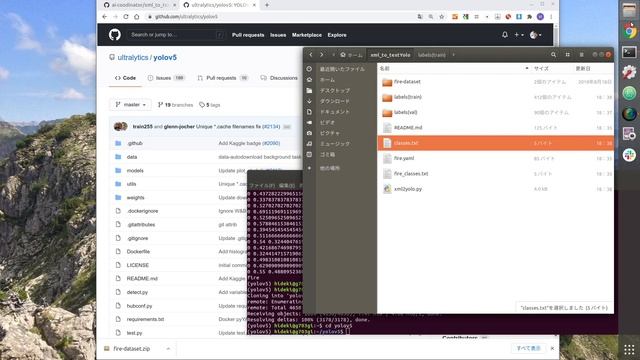Select labels(train) path segment
The image size is (640, 360).
431,55
